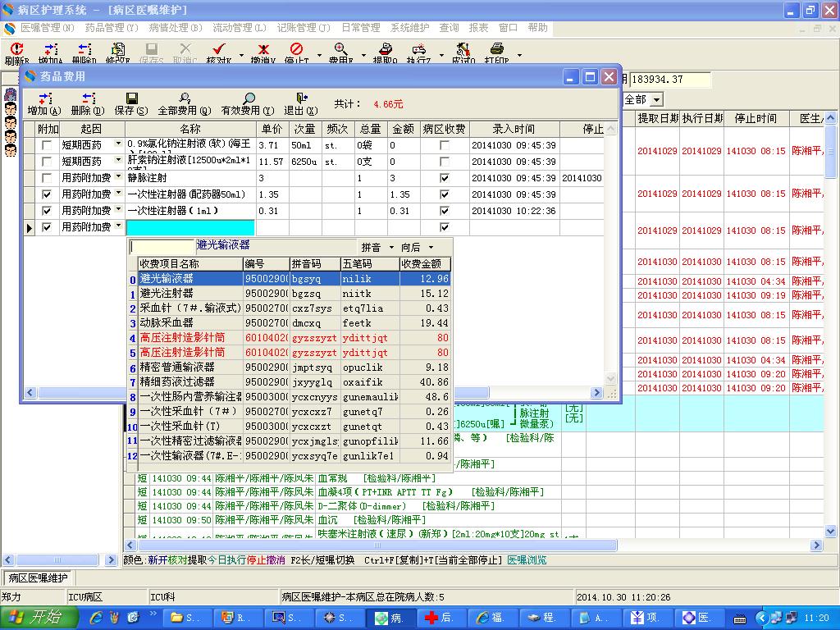
Task: Expand the dropdown arrow beside 执行
Action: tap(441, 55)
